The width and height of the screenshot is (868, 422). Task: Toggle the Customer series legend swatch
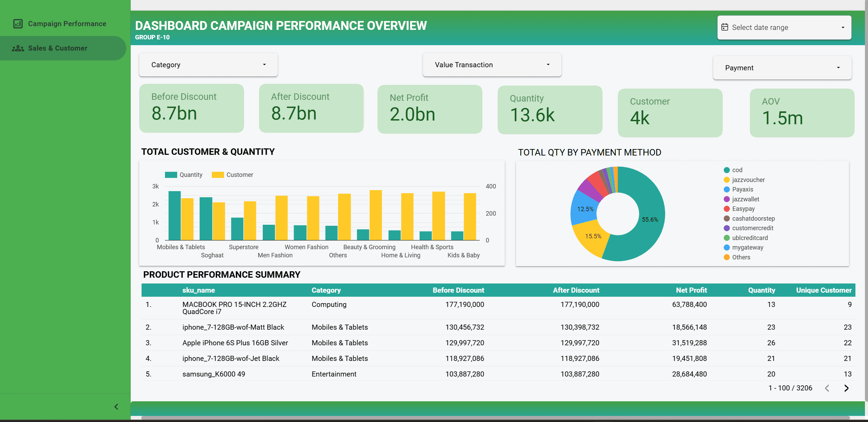218,175
